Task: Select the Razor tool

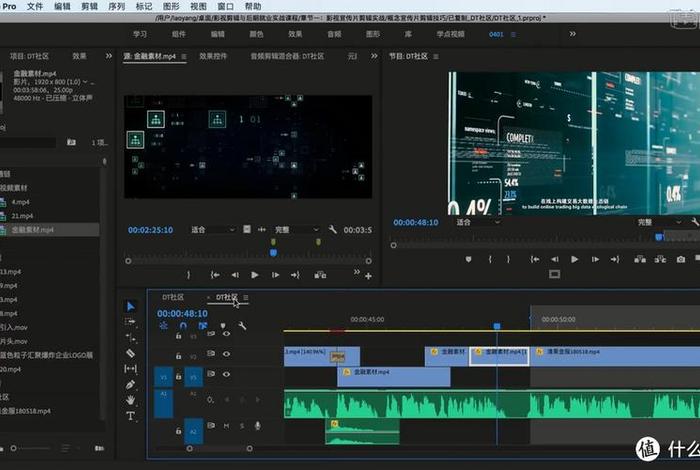Action: pos(130,353)
